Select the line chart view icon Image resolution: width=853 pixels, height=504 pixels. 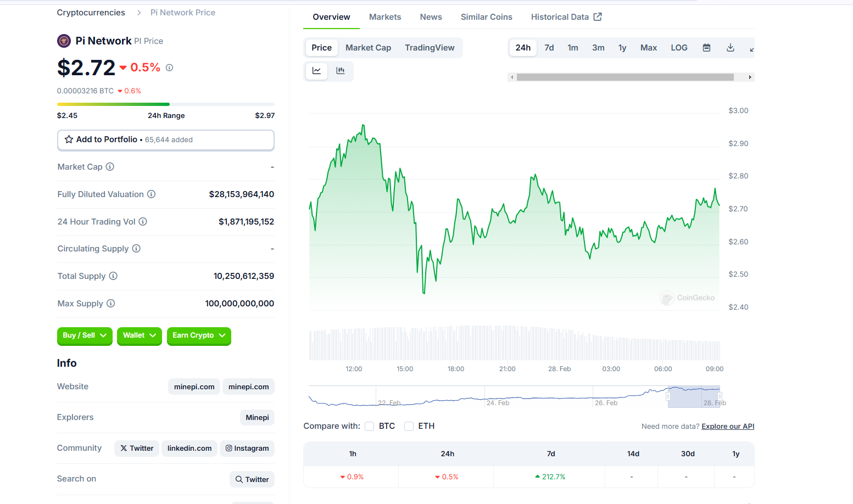click(x=316, y=71)
